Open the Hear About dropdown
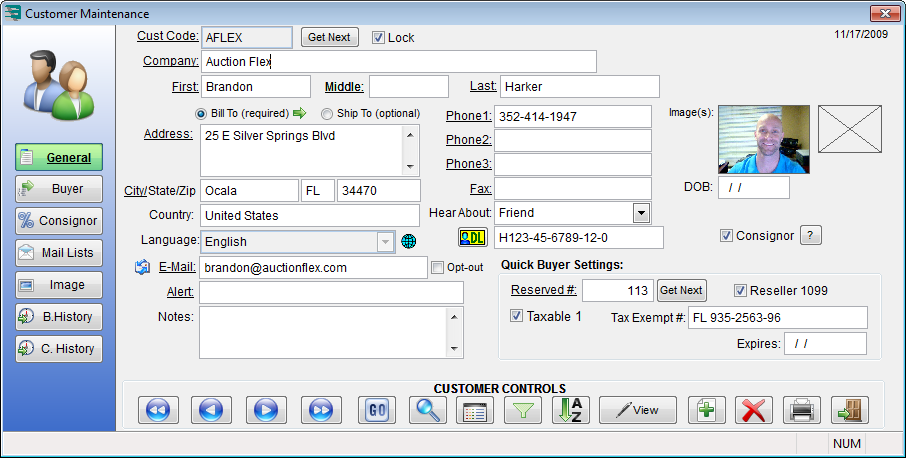 coord(641,213)
